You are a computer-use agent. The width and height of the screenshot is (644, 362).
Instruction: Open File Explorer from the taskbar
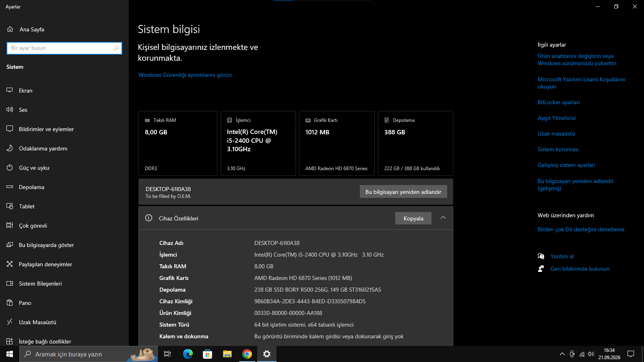(227, 354)
